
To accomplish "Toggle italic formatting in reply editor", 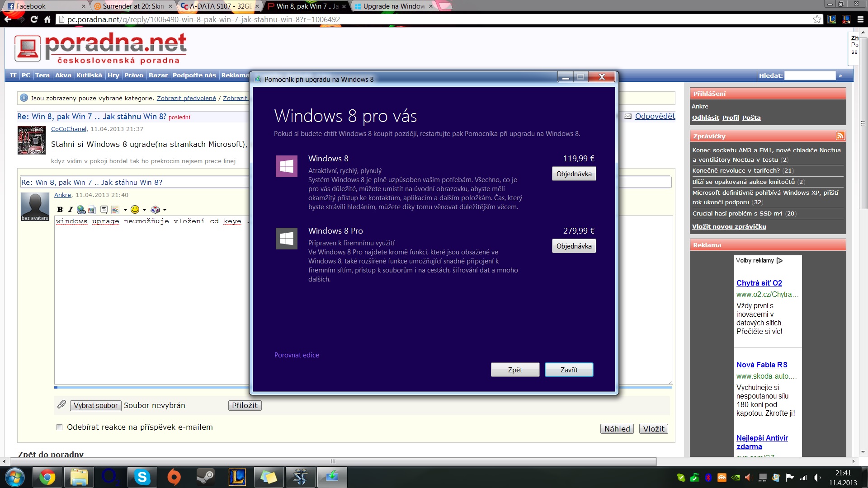I will (70, 210).
